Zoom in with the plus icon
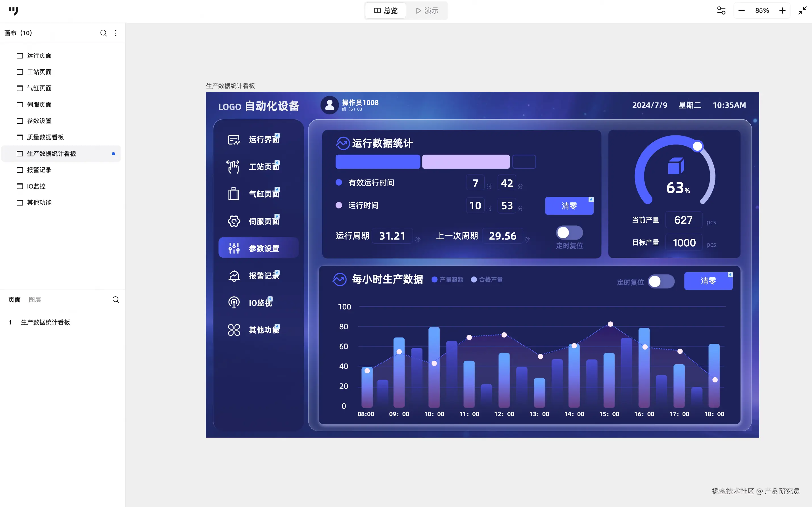812x507 pixels. pos(782,11)
